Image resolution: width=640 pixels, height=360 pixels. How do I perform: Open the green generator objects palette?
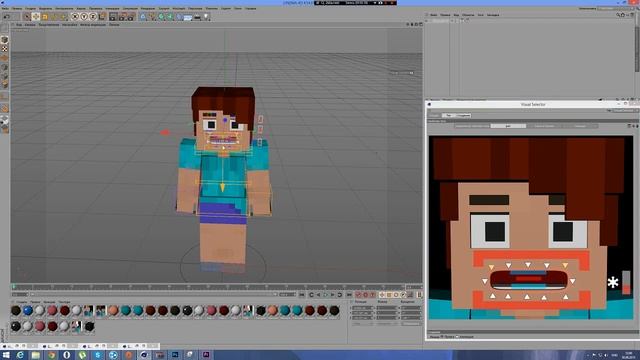(x=161, y=17)
